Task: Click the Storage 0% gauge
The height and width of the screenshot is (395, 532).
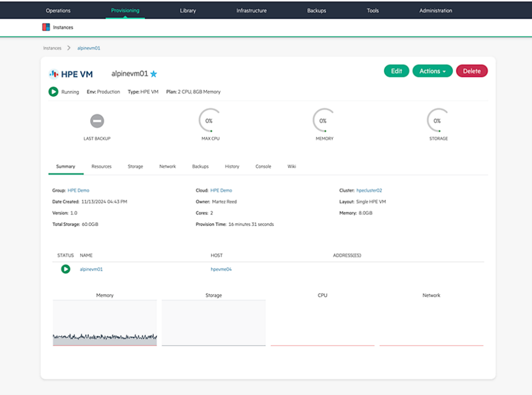Action: coord(439,120)
